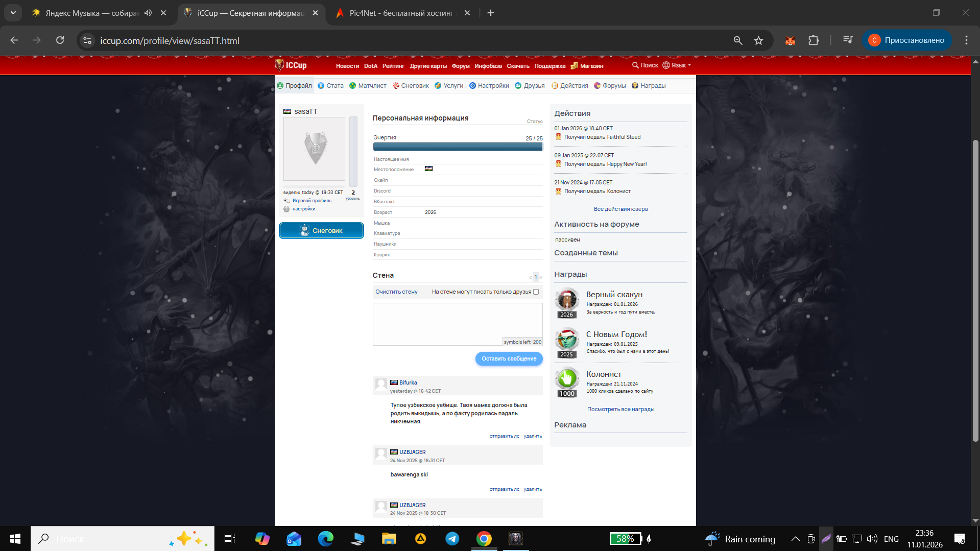Click the Снеговик snowman button
980x551 pixels.
(321, 231)
